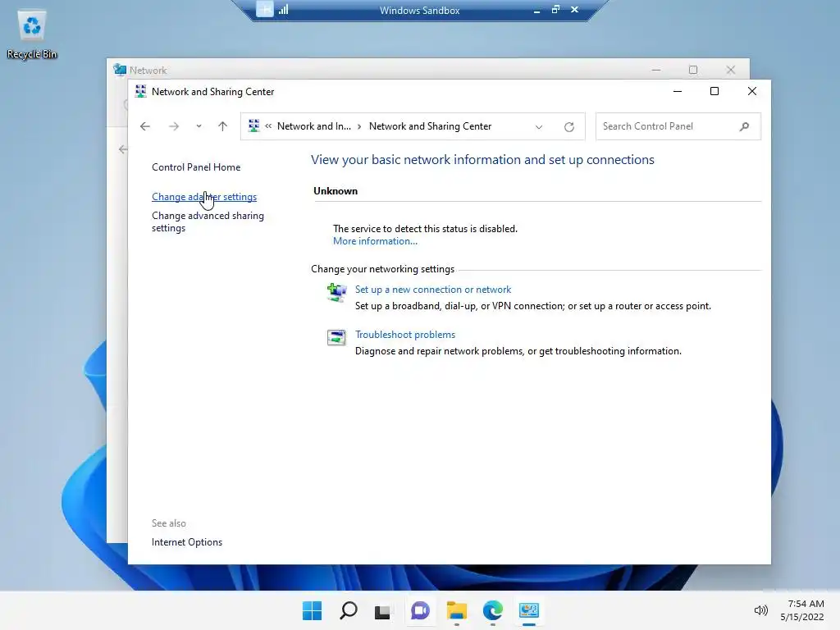Click the Network and Sharing Center breadcrumb
The image size is (840, 630).
[x=430, y=126]
